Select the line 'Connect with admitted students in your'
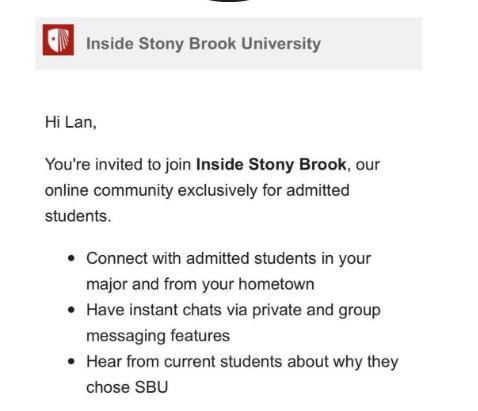The width and height of the screenshot is (478, 411). [229, 259]
